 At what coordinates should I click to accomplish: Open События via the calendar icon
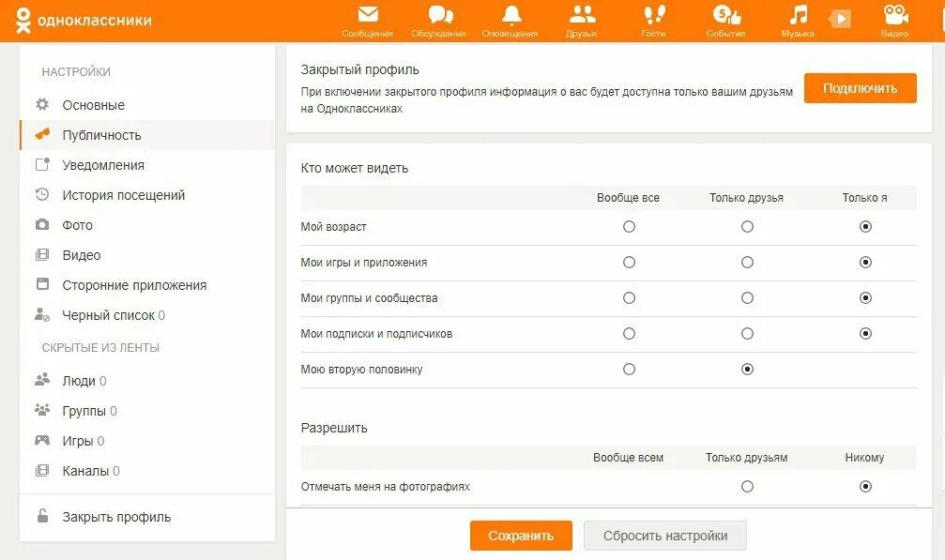(727, 19)
